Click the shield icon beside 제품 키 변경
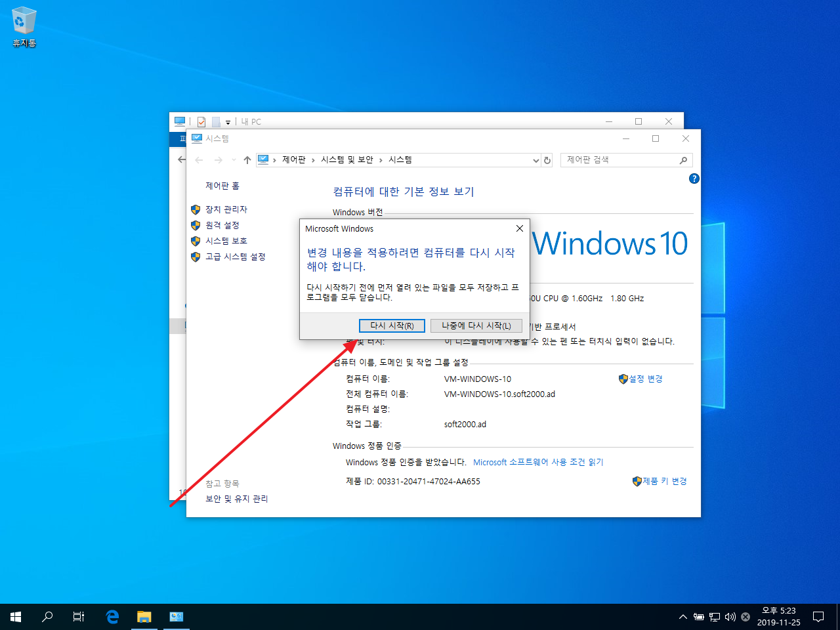 [x=637, y=481]
